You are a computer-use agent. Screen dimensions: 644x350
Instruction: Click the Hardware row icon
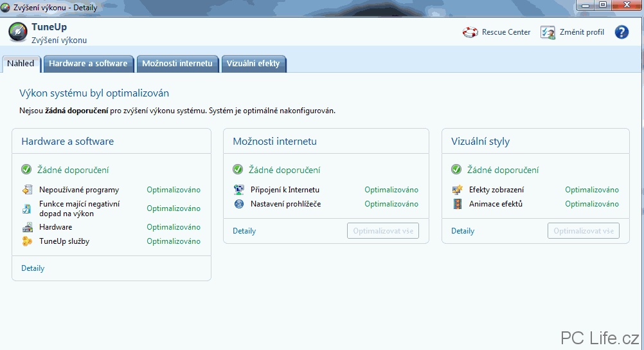click(x=27, y=227)
